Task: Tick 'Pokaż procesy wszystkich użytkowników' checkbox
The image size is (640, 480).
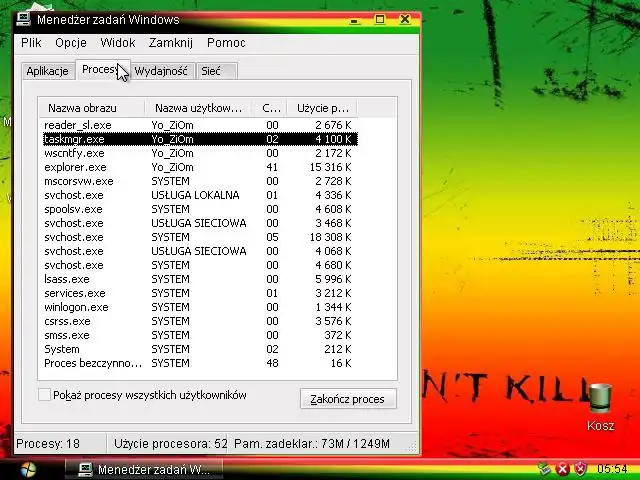Action: point(44,395)
